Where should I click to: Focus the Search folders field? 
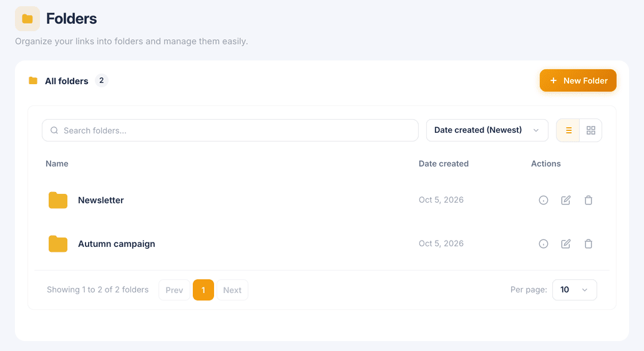point(230,130)
